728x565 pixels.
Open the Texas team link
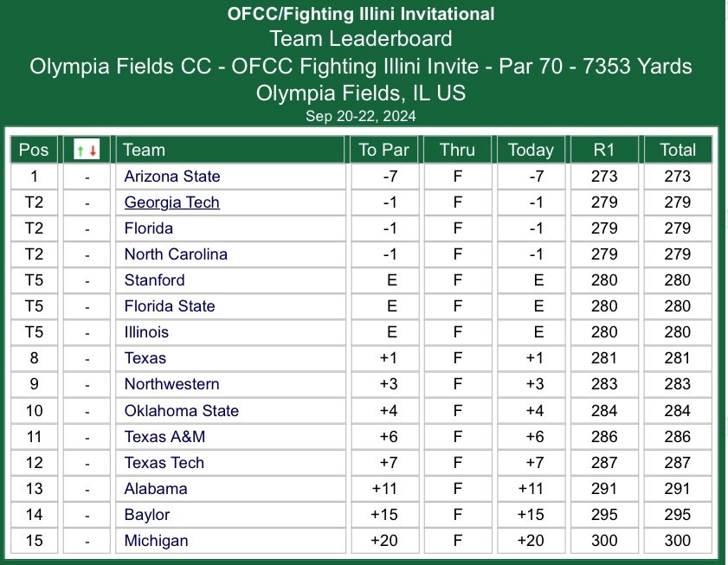click(145, 358)
